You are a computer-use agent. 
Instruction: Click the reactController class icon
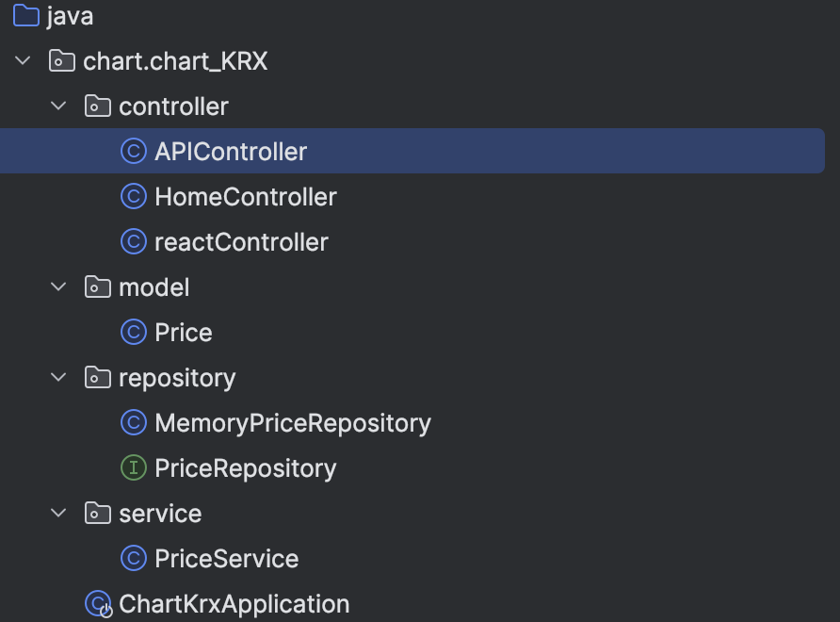134,242
